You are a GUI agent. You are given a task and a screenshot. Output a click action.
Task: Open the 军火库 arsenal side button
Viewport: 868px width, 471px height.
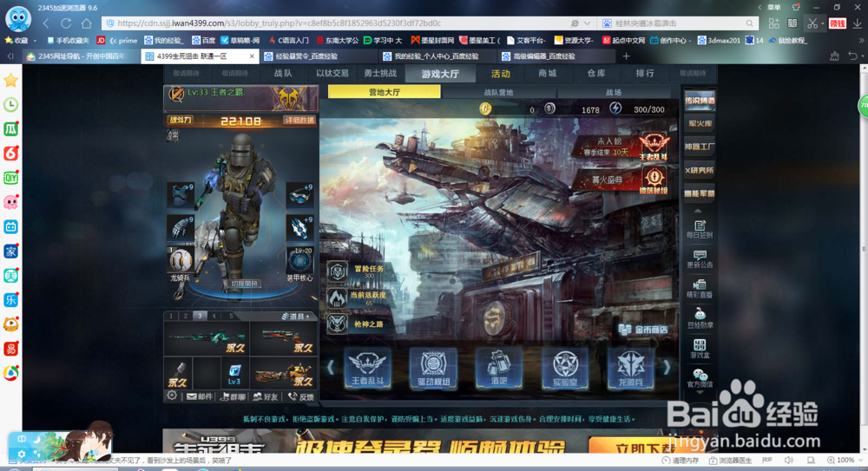[x=700, y=123]
